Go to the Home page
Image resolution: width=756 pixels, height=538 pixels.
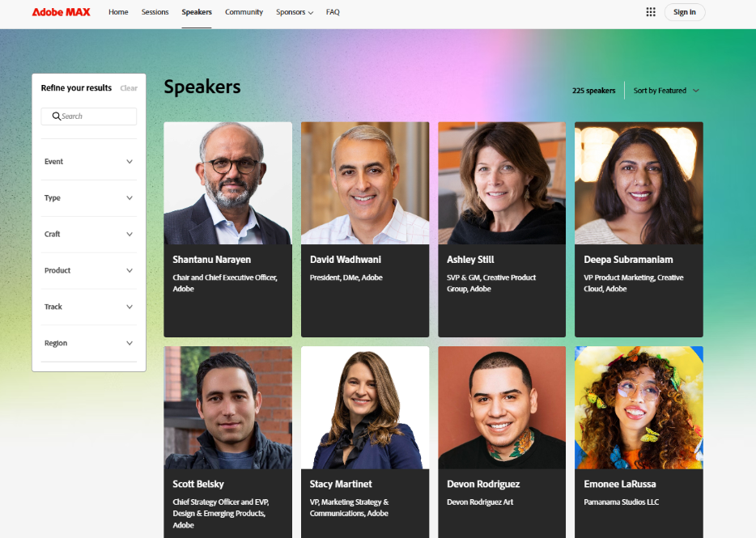[x=118, y=12]
